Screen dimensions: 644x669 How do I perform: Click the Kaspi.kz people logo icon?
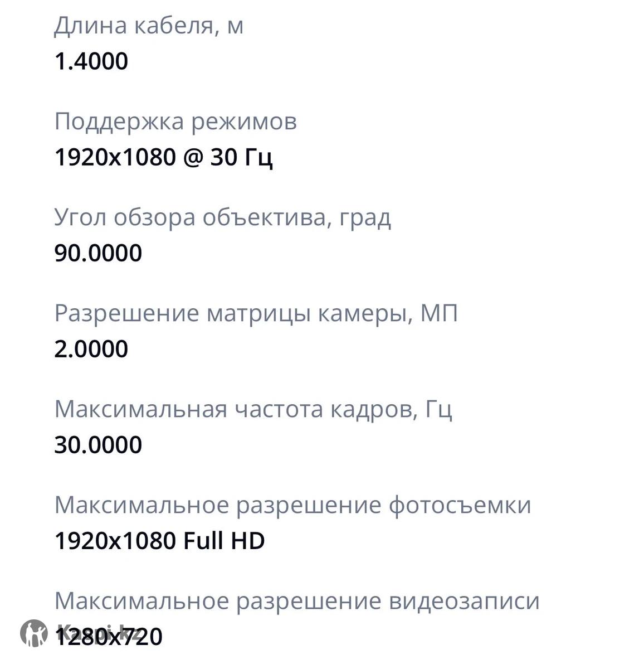33,633
